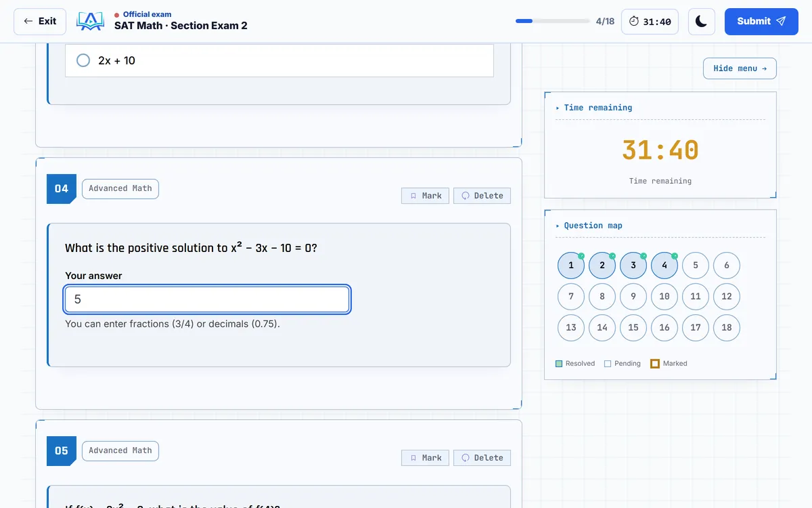Mark question 05 for review

click(x=425, y=458)
